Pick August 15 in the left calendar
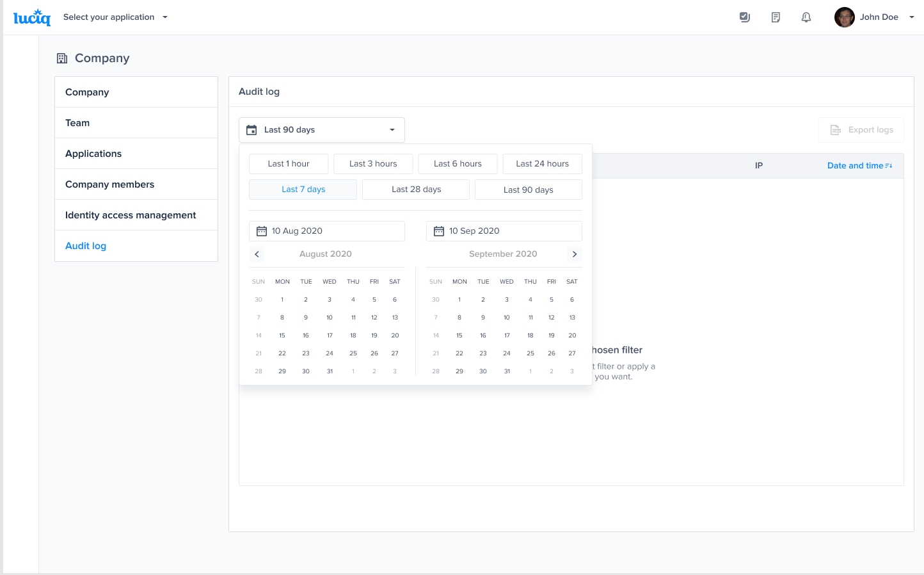Image resolution: width=924 pixels, height=575 pixels. pos(282,336)
